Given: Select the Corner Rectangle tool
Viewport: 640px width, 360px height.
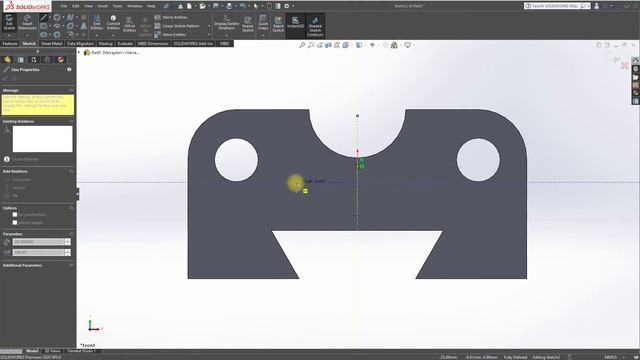Looking at the screenshot, I should click(43, 26).
